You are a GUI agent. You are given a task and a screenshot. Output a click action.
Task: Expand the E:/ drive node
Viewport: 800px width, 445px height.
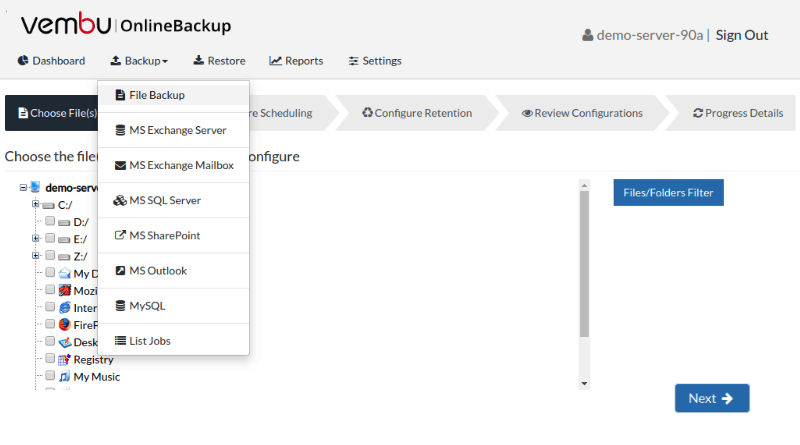pyautogui.click(x=35, y=238)
